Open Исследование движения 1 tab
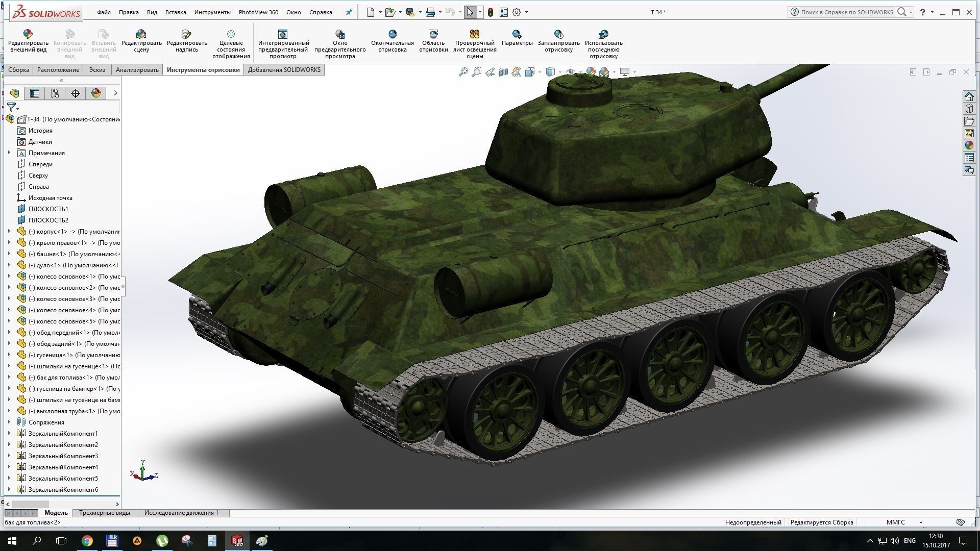The height and width of the screenshot is (551, 980). 181,513
